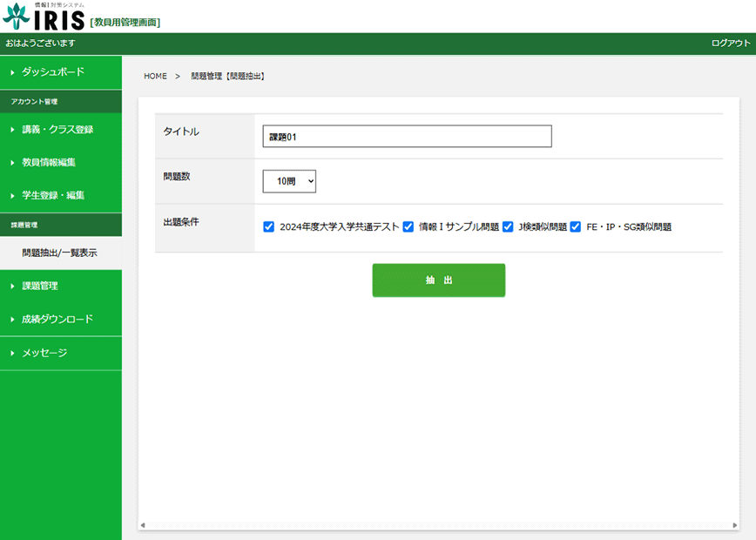Screen dimensions: 756x540
Task: Open 課題管理 sidebar item
Action: 61,286
